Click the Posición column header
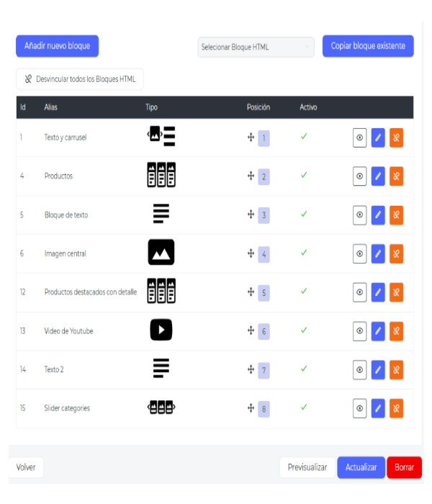Viewport: 432px width, 504px height. pyautogui.click(x=258, y=107)
